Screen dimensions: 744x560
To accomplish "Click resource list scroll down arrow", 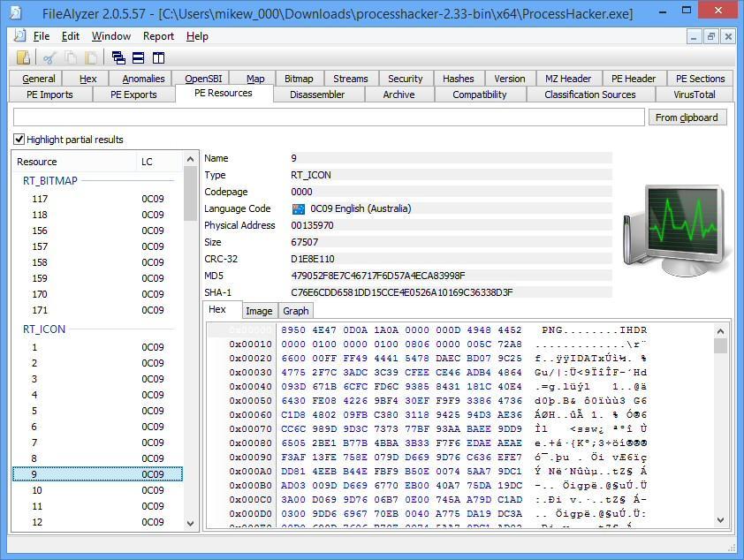I will click(x=190, y=524).
